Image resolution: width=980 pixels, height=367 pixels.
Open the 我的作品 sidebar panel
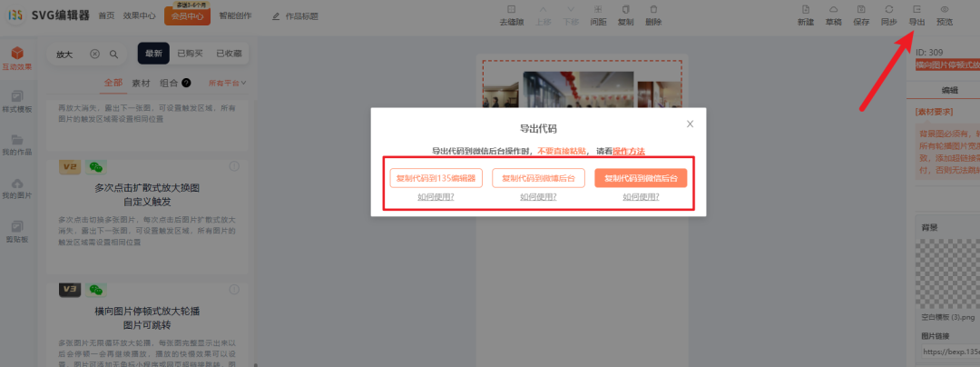point(17,144)
